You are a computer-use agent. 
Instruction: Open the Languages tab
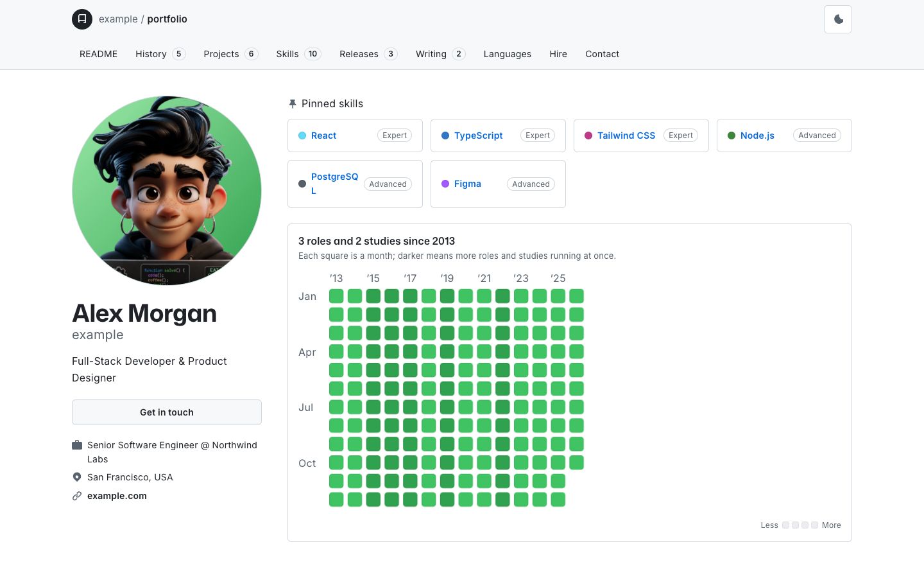point(508,54)
